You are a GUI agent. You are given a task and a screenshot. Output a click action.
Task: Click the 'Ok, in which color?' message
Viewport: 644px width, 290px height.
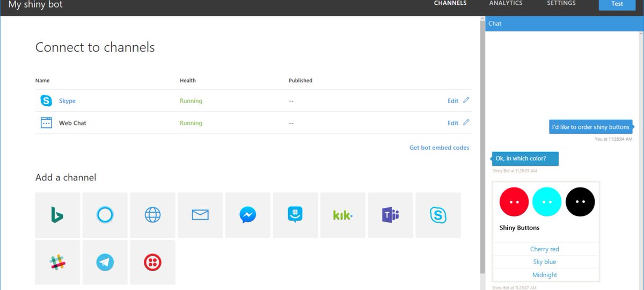[525, 158]
